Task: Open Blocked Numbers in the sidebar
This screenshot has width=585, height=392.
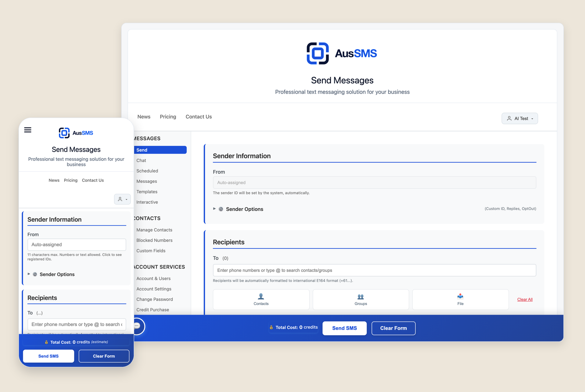Action: pyautogui.click(x=154, y=240)
